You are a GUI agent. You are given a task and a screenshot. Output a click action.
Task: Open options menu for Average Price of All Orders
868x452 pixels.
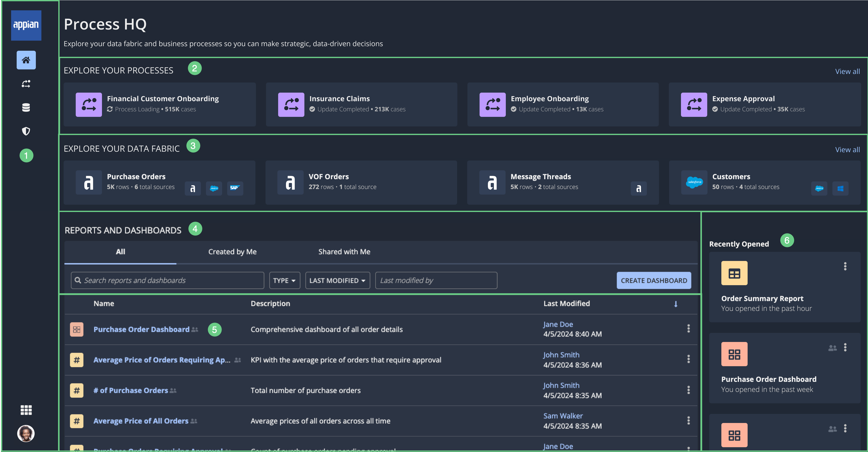[688, 420]
